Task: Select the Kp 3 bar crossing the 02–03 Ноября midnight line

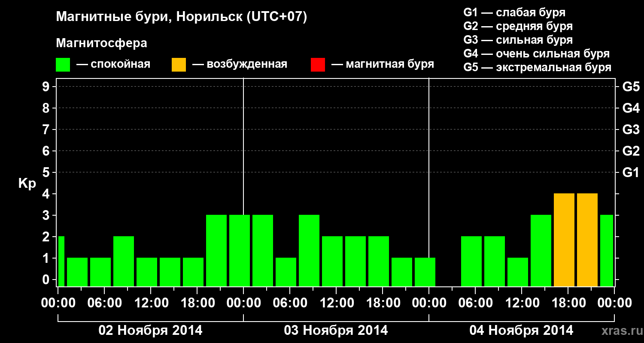Action: tap(240, 250)
